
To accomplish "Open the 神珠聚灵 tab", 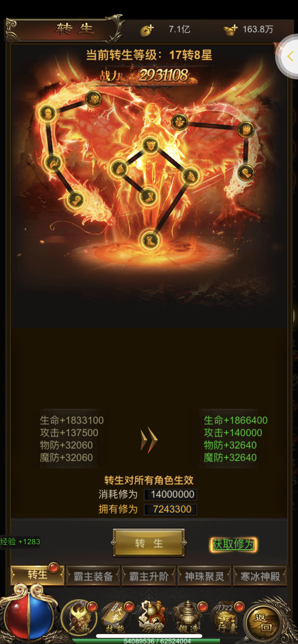I will click(x=204, y=576).
